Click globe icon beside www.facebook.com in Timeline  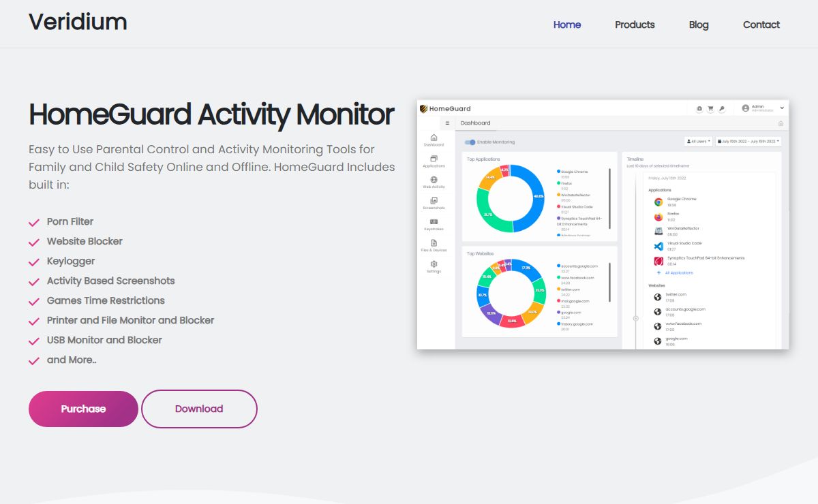658,326
